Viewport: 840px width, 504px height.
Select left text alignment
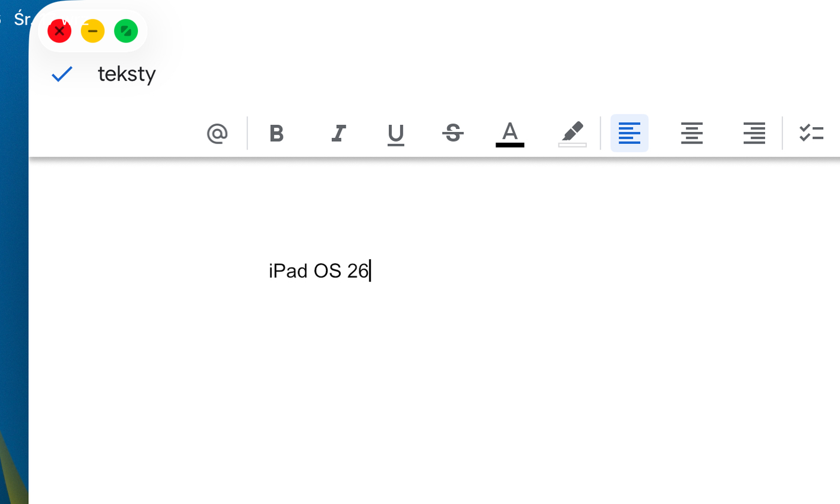tap(629, 133)
